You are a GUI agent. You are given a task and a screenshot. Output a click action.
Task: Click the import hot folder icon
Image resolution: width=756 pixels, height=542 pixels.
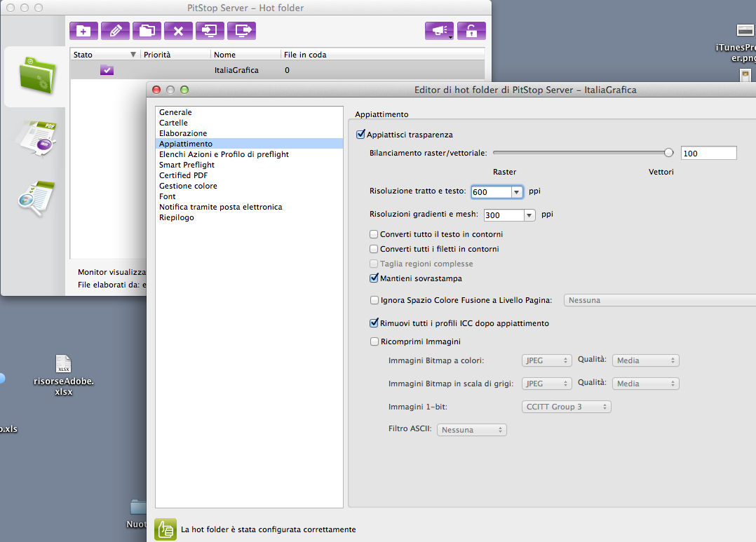click(x=210, y=31)
